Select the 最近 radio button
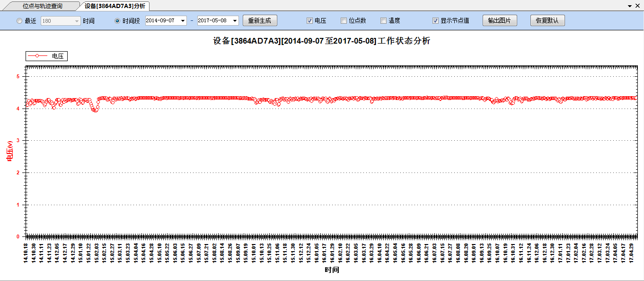644x281 pixels. [x=19, y=21]
